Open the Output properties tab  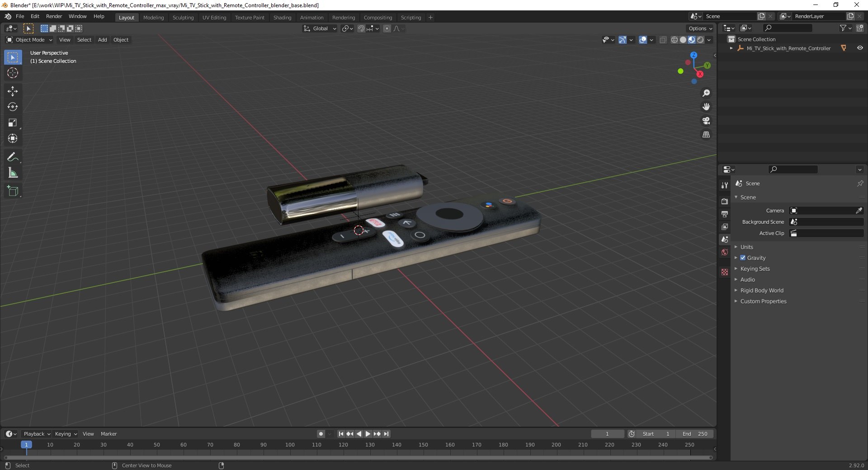725,214
